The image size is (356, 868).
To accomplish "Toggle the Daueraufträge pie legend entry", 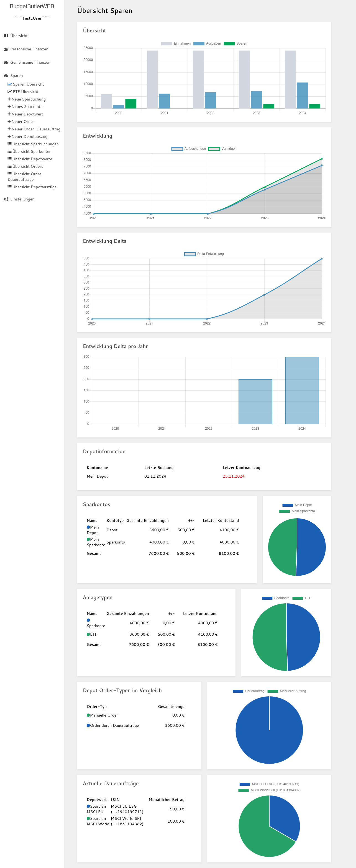I will click(x=249, y=691).
